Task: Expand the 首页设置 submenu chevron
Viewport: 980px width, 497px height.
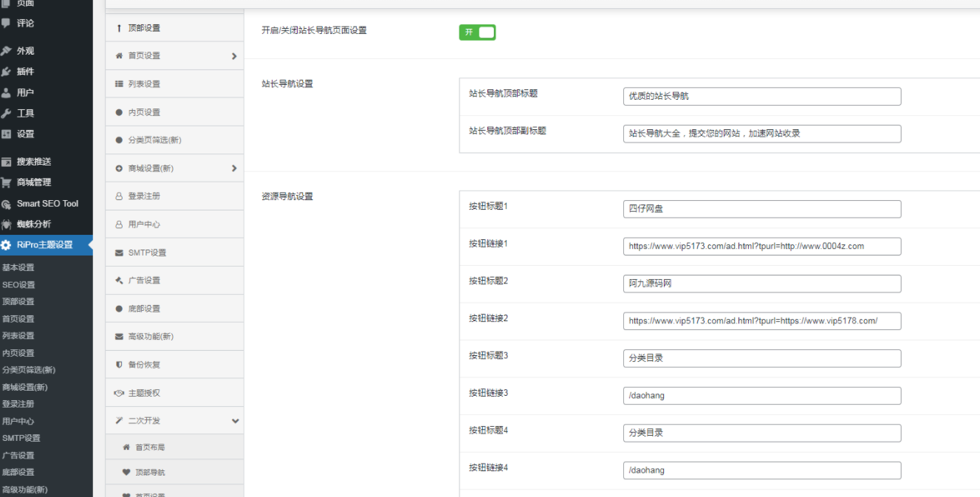Action: coord(234,56)
